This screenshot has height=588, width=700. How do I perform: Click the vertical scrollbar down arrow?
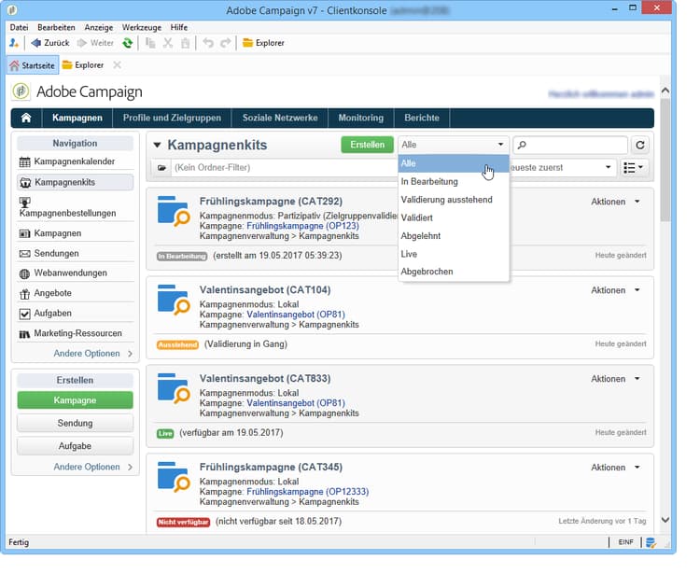[x=665, y=520]
